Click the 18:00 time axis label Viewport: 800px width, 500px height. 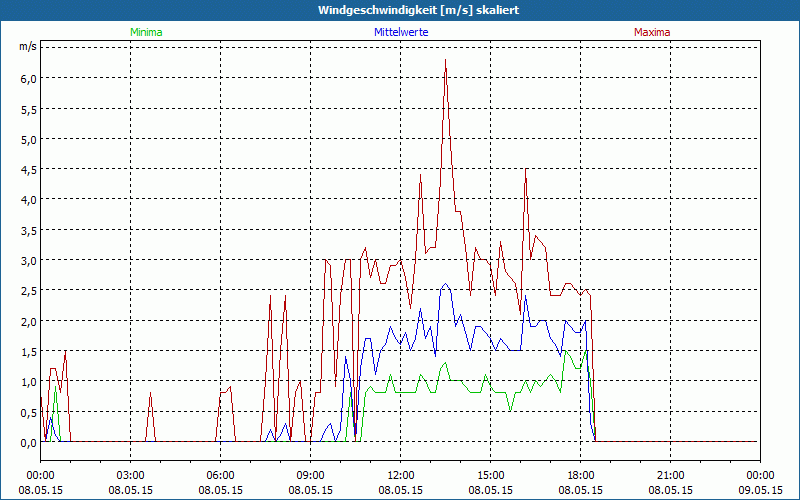581,476
